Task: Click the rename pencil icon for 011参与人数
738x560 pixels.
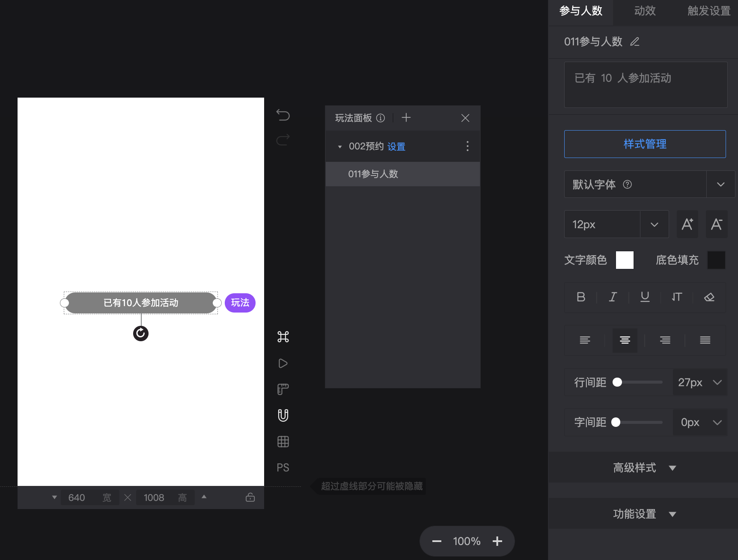Action: coord(635,42)
